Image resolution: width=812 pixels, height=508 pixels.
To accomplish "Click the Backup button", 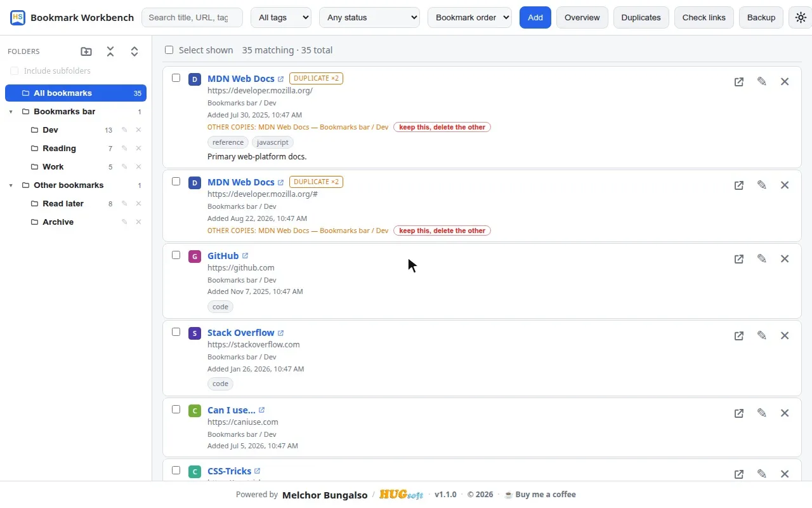I will pyautogui.click(x=761, y=18).
